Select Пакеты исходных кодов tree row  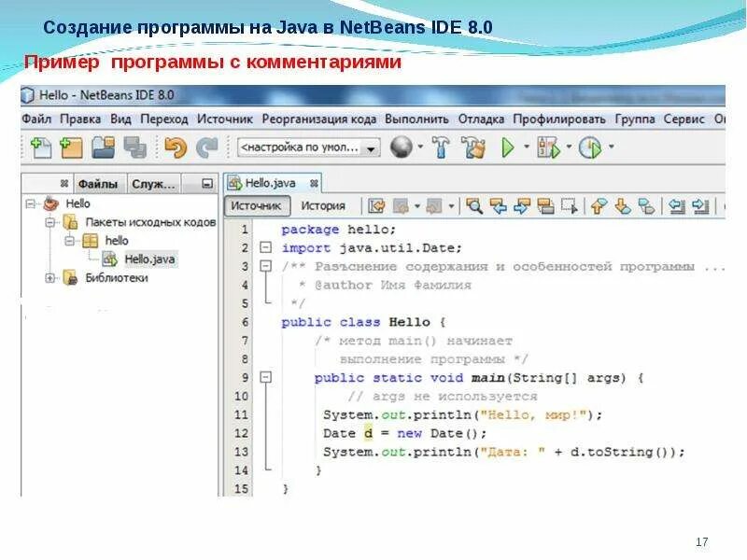click(x=150, y=222)
